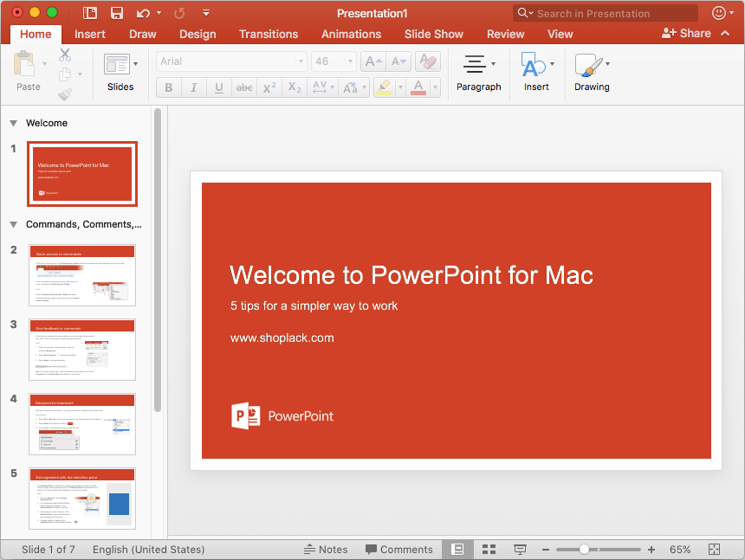Click the Cut scissors icon
The image size is (745, 560).
(x=65, y=55)
